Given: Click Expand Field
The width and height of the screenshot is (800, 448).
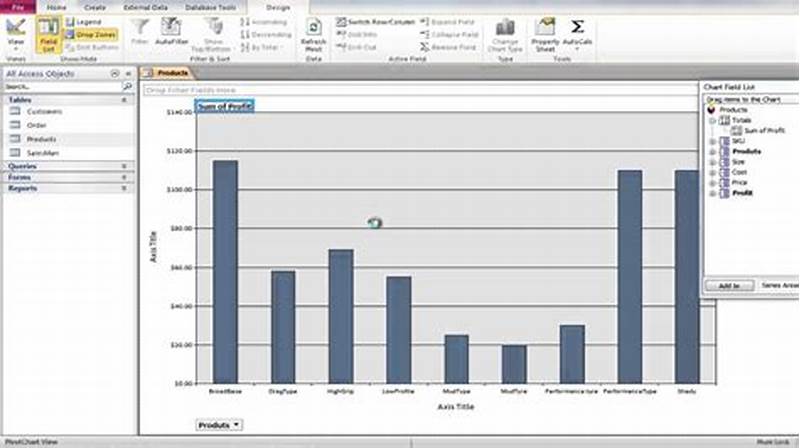Looking at the screenshot, I should point(447,22).
